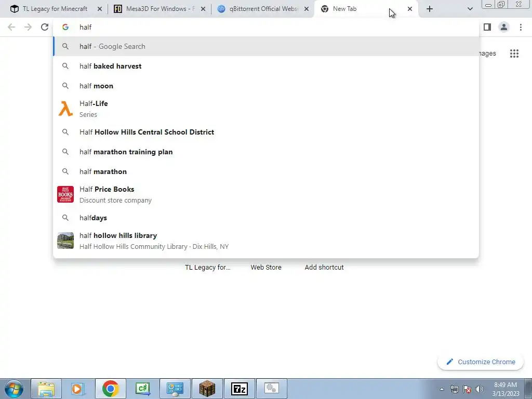
Task: Close the Mesa3D For Windows tab
Action: (x=203, y=9)
